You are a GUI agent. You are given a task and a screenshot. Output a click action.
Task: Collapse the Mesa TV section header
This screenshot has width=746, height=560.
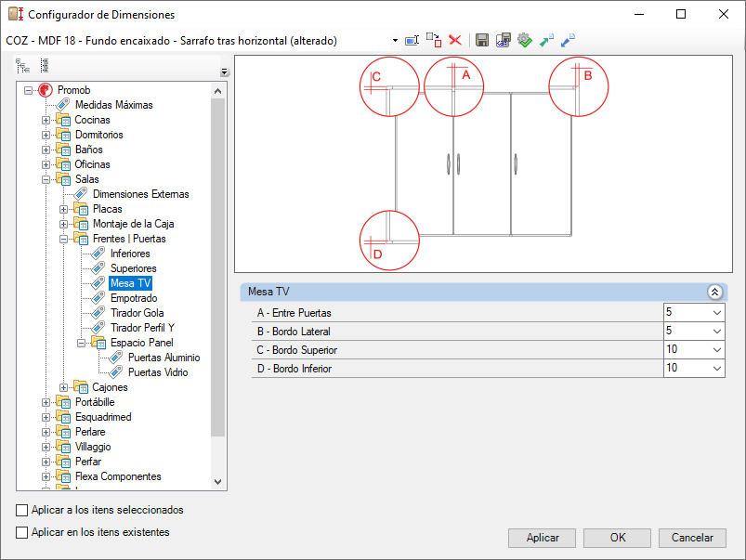[x=714, y=292]
